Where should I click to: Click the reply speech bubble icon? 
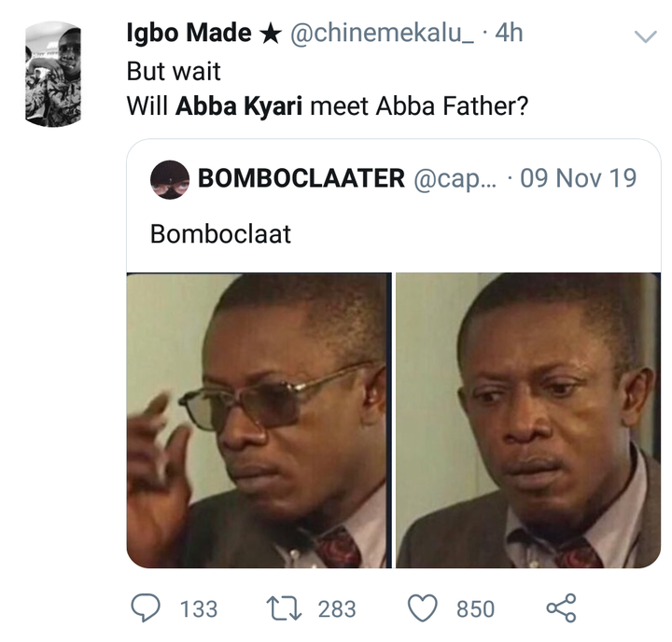coord(146,608)
